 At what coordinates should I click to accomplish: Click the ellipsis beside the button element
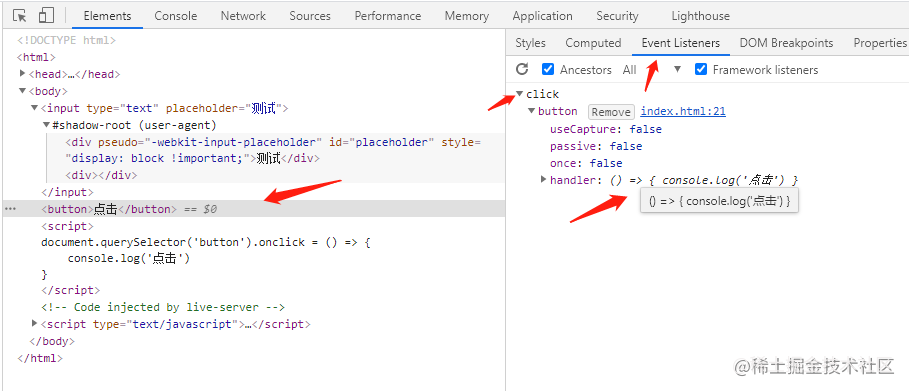click(x=10, y=209)
